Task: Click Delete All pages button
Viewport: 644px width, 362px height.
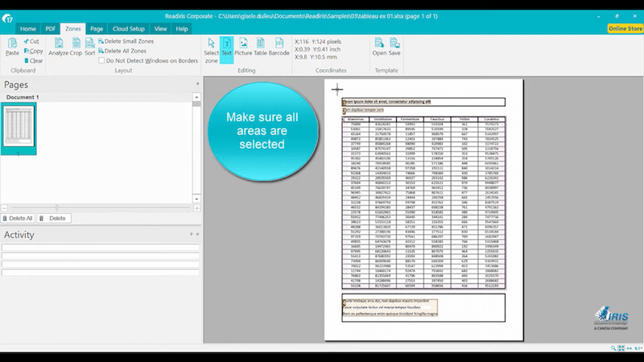Action: pyautogui.click(x=18, y=218)
